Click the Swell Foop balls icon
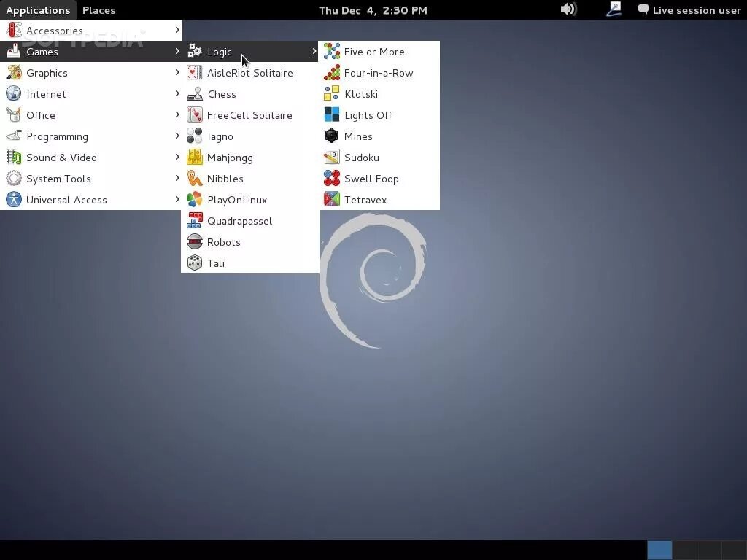The width and height of the screenshot is (747, 560). tap(332, 179)
